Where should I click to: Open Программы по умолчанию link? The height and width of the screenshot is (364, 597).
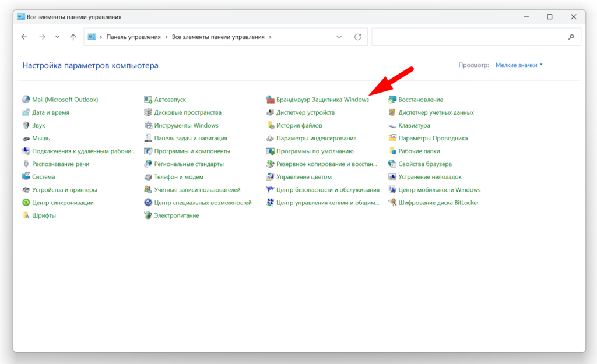point(315,151)
